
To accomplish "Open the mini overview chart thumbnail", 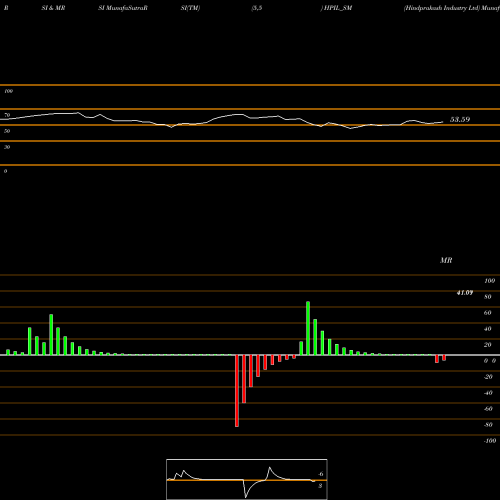I will click(247, 479).
